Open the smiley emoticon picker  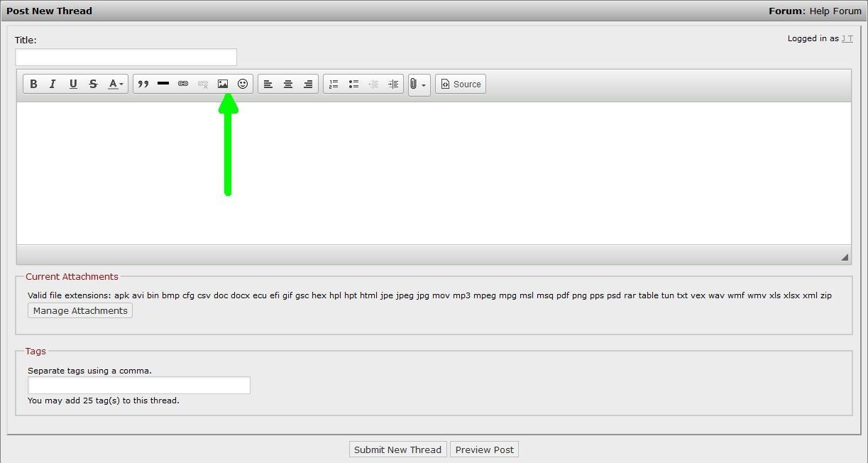click(243, 84)
